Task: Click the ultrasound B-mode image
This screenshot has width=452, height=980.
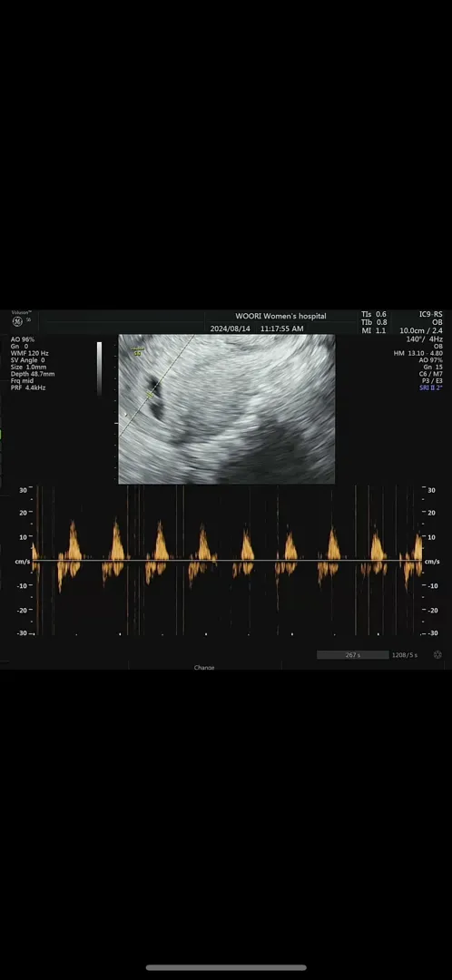Action: (x=227, y=408)
